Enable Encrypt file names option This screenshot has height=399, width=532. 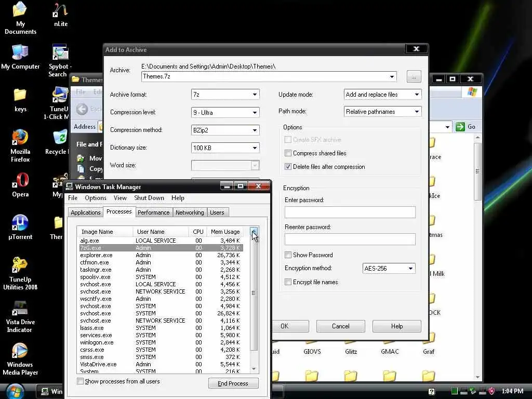(x=288, y=282)
